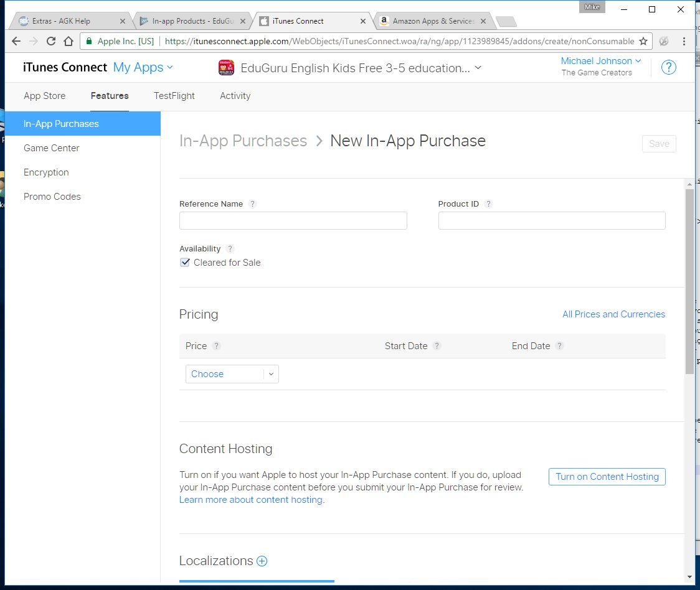Select Game Center in the sidebar

pos(52,148)
